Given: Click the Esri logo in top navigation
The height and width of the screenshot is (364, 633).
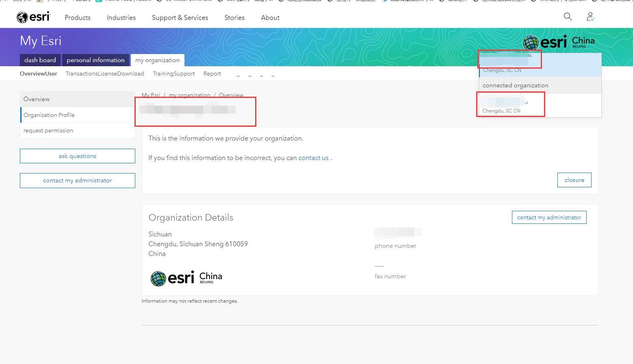Looking at the screenshot, I should 33,17.
